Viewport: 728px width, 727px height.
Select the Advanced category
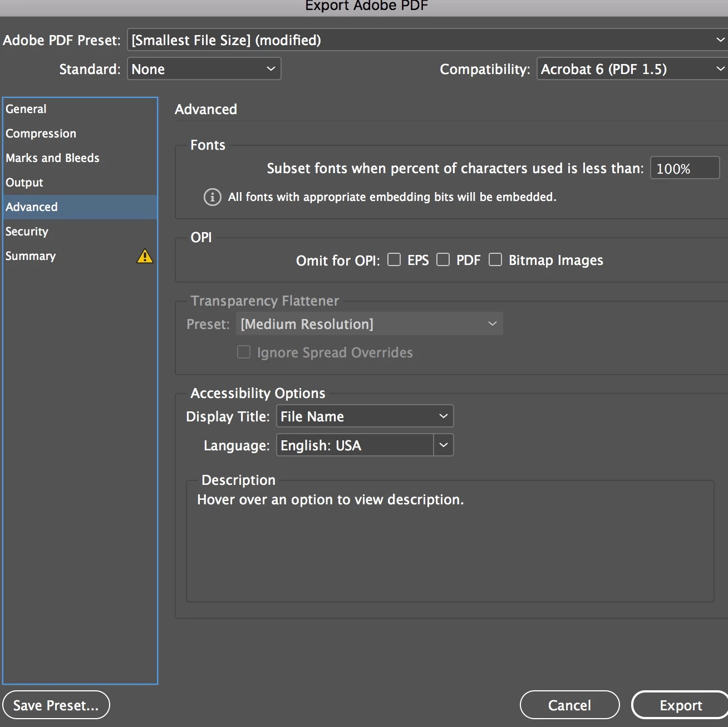[80, 207]
